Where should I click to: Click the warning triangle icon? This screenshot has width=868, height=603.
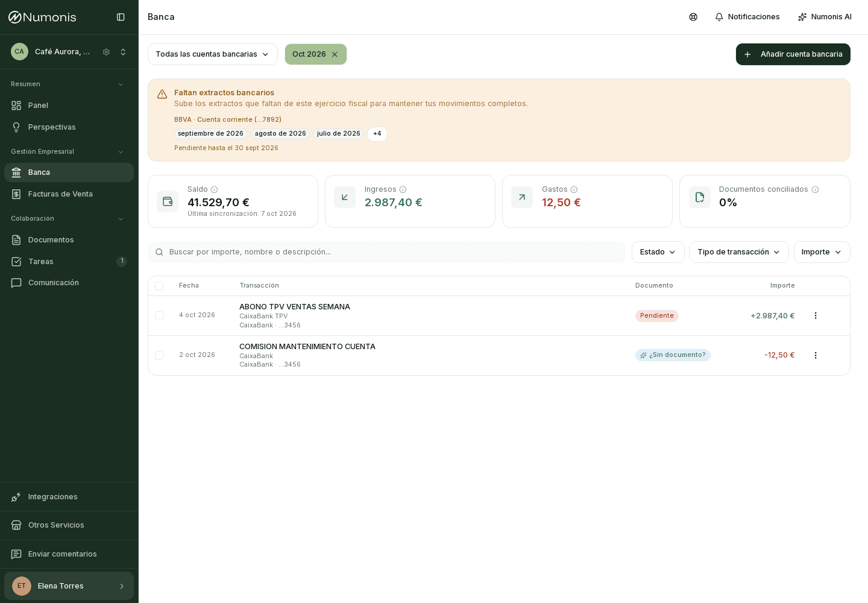coord(162,94)
